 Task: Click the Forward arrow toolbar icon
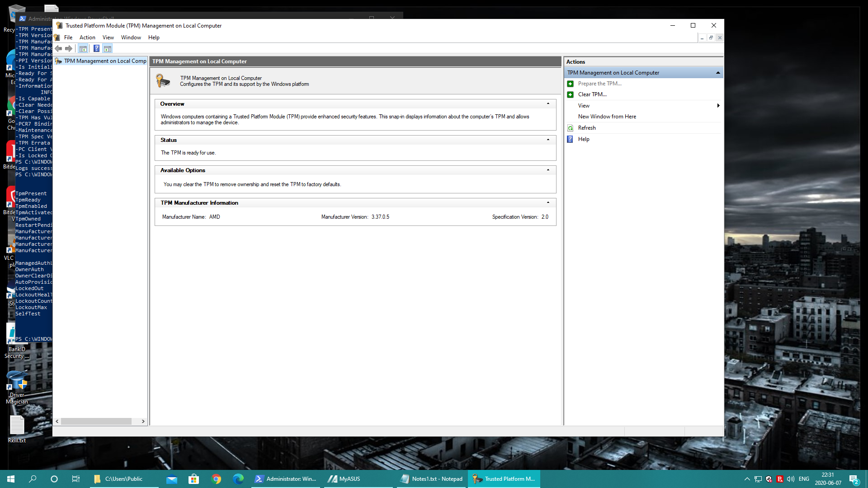69,49
